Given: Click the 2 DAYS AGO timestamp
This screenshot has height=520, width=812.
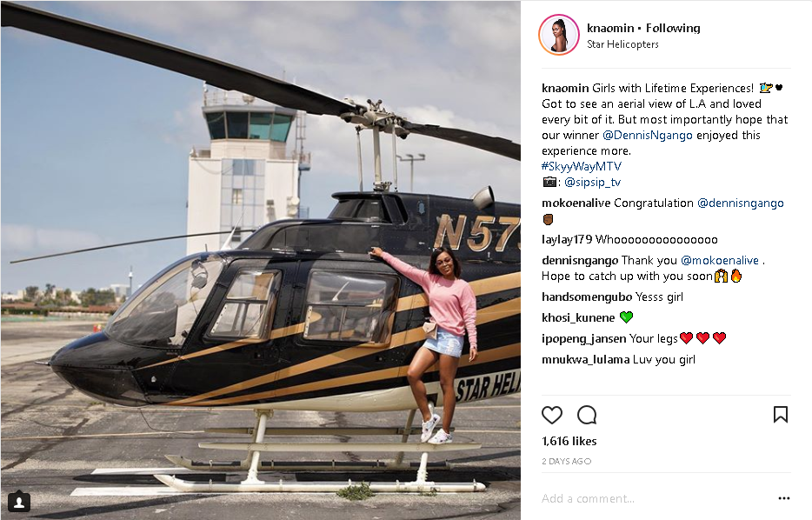Looking at the screenshot, I should (x=567, y=461).
